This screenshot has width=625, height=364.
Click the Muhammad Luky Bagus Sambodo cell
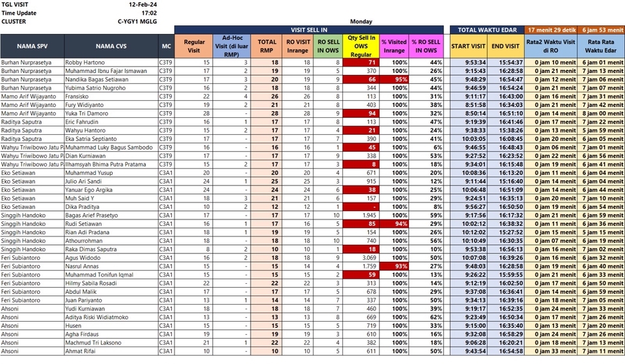pyautogui.click(x=111, y=148)
